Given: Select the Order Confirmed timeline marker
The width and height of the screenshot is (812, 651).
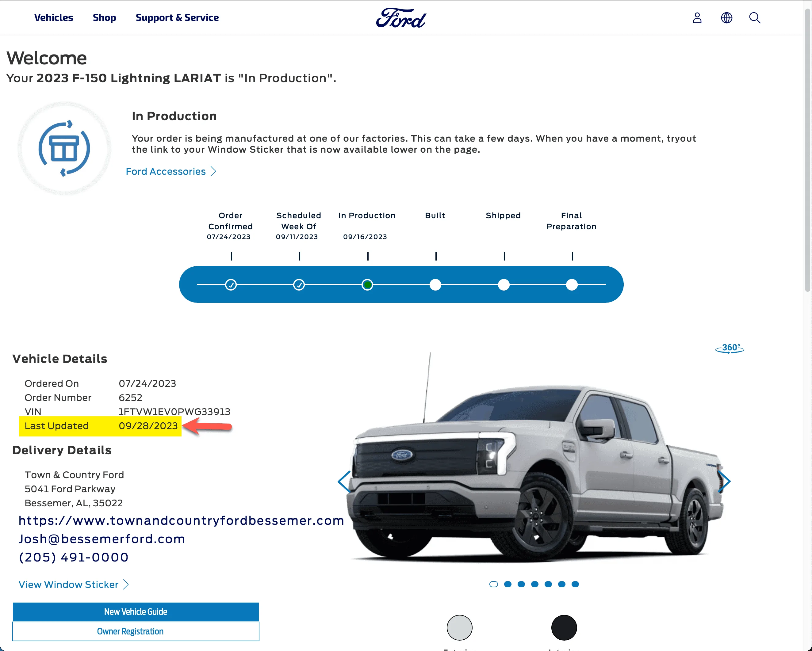Looking at the screenshot, I should click(x=231, y=285).
